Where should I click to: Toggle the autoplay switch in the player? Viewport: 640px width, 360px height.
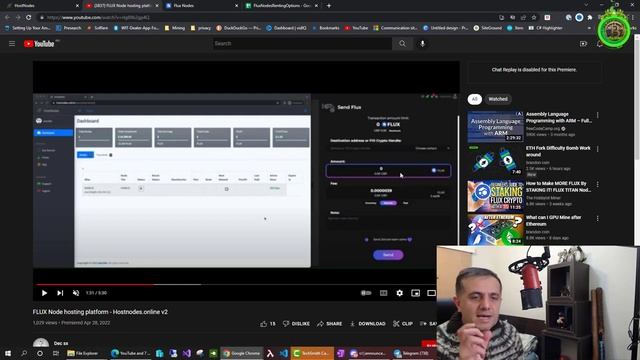[366, 293]
